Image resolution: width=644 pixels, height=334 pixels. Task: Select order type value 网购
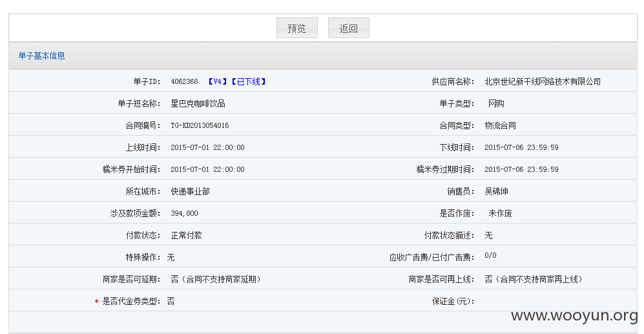point(496,103)
